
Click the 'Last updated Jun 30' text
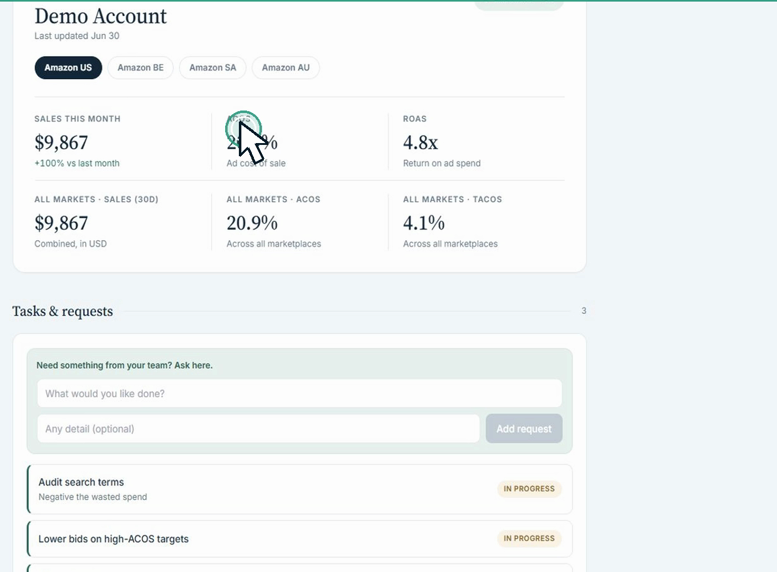pyautogui.click(x=77, y=36)
